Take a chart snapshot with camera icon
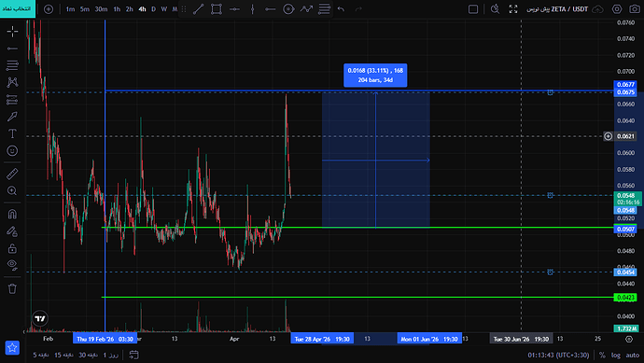Image resolution: width=644 pixels, height=363 pixels. point(634,9)
